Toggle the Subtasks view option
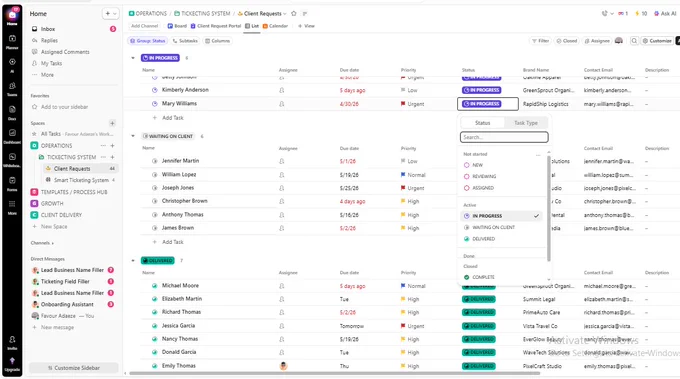 (185, 41)
